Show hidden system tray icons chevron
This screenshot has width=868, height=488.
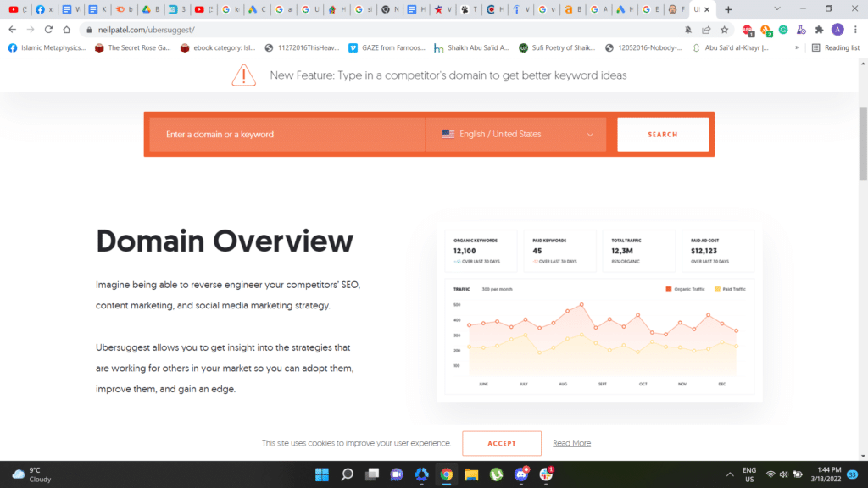pos(730,474)
